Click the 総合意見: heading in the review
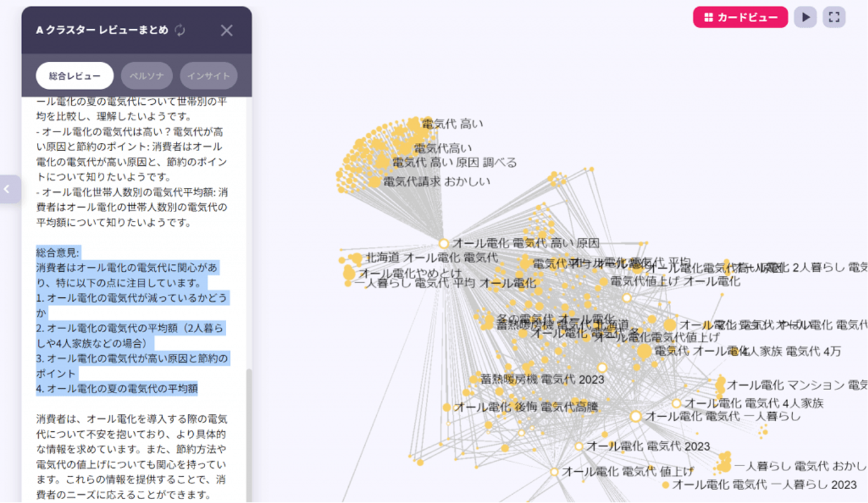The width and height of the screenshot is (868, 503). (58, 252)
